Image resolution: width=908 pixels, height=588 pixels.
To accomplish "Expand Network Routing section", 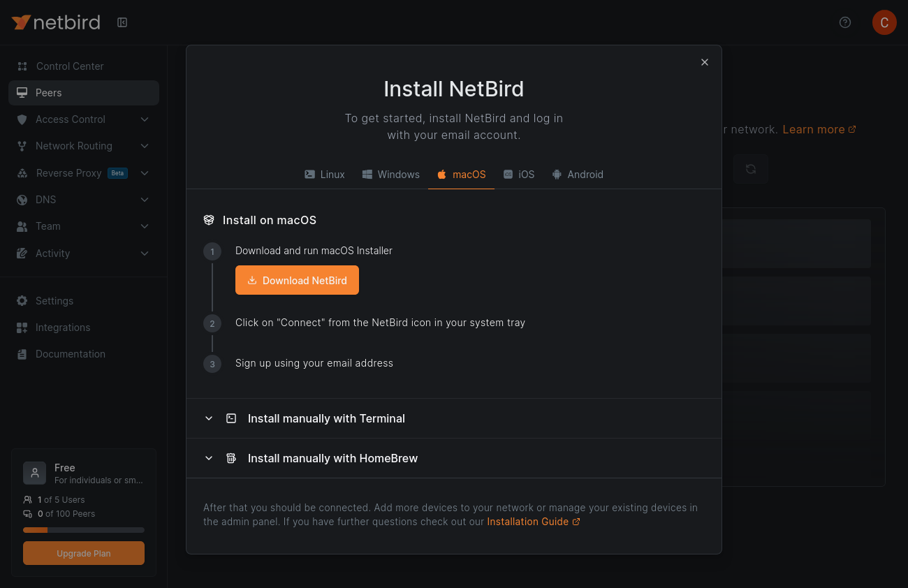I will (x=84, y=146).
